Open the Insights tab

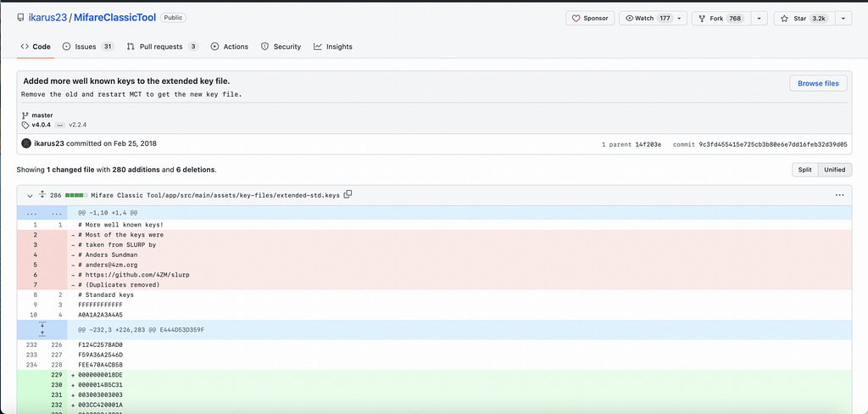[x=332, y=47]
